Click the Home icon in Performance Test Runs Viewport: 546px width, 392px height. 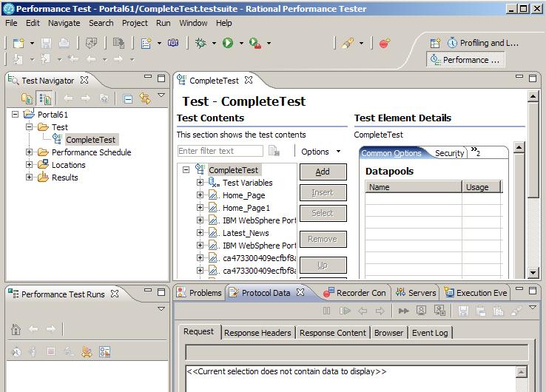[16, 328]
